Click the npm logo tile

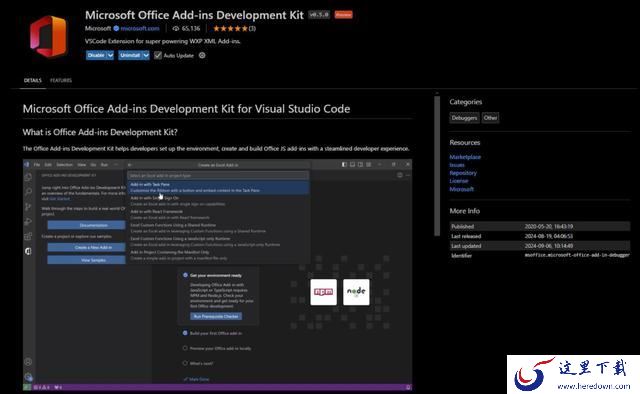click(x=323, y=292)
